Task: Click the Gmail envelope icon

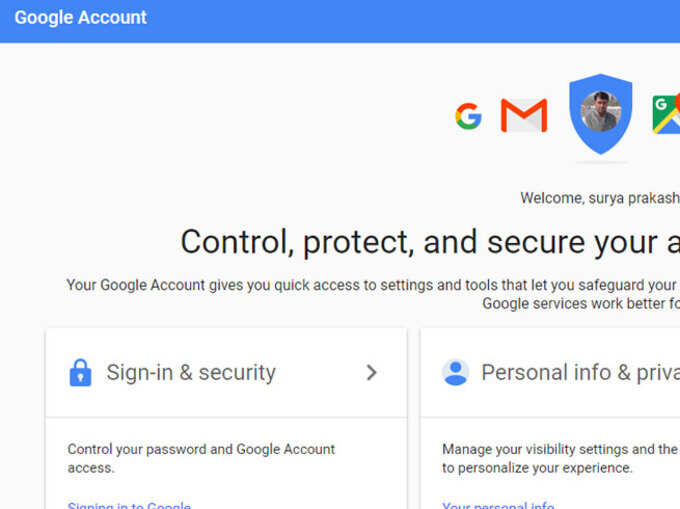Action: pos(524,115)
